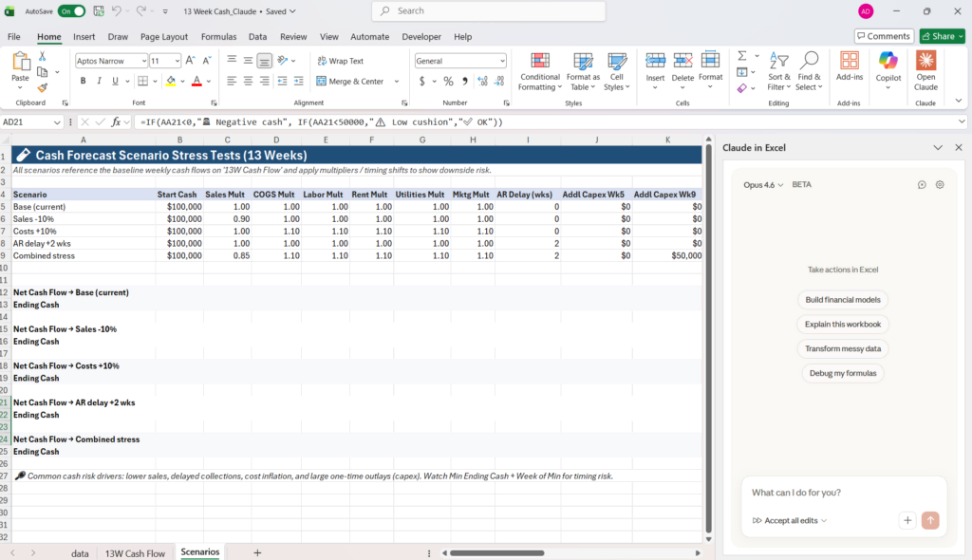Click the Decrease Indent icon
The image size is (972, 560).
(282, 82)
